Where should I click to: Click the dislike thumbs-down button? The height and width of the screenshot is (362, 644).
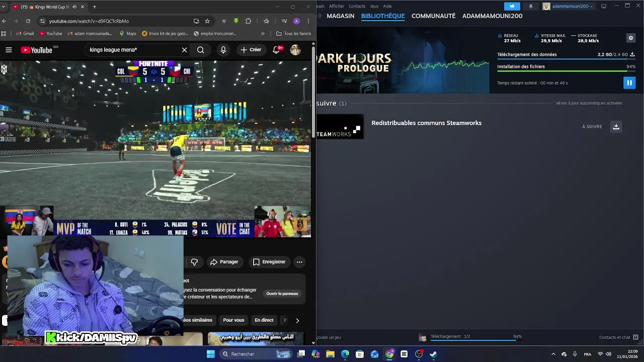coord(194,262)
